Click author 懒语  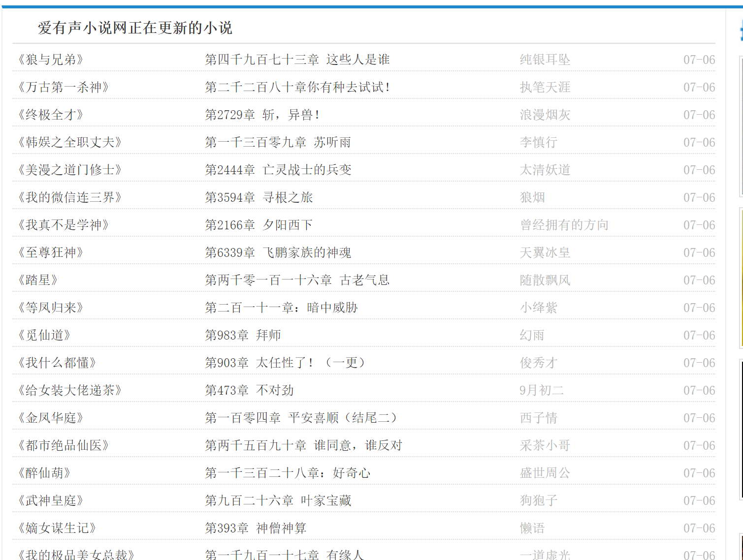pos(532,528)
